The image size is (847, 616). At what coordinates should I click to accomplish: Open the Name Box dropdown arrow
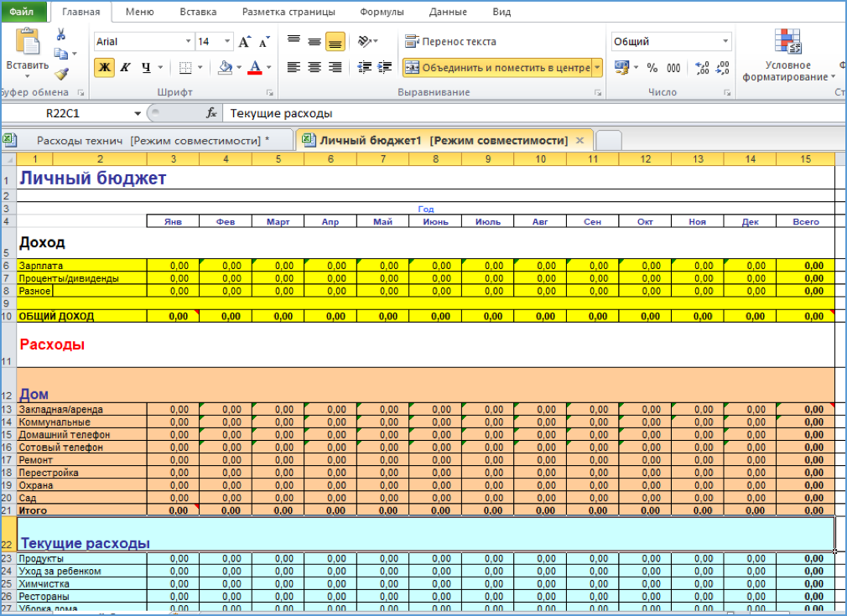click(138, 114)
